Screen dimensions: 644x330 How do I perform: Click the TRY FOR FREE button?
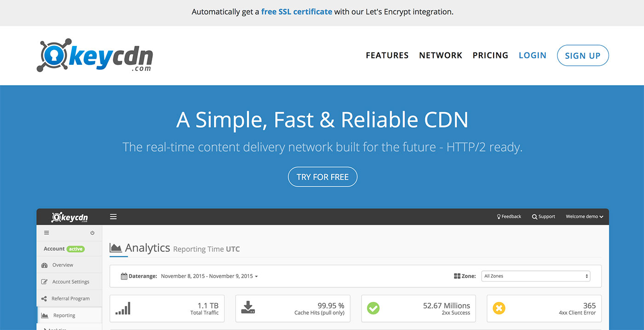coord(322,177)
